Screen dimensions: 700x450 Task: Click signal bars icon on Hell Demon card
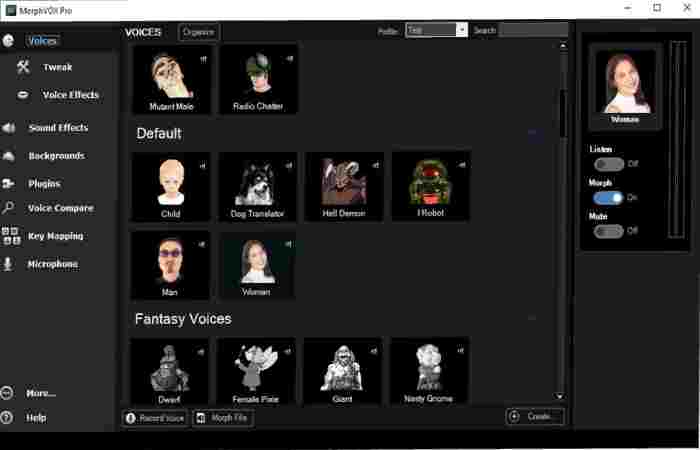click(x=375, y=165)
